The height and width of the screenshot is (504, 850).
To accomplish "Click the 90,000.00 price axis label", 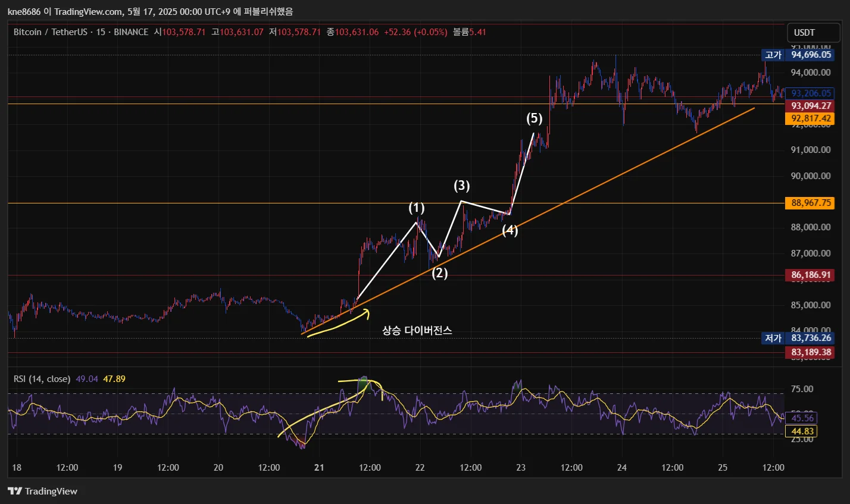I will click(x=810, y=176).
